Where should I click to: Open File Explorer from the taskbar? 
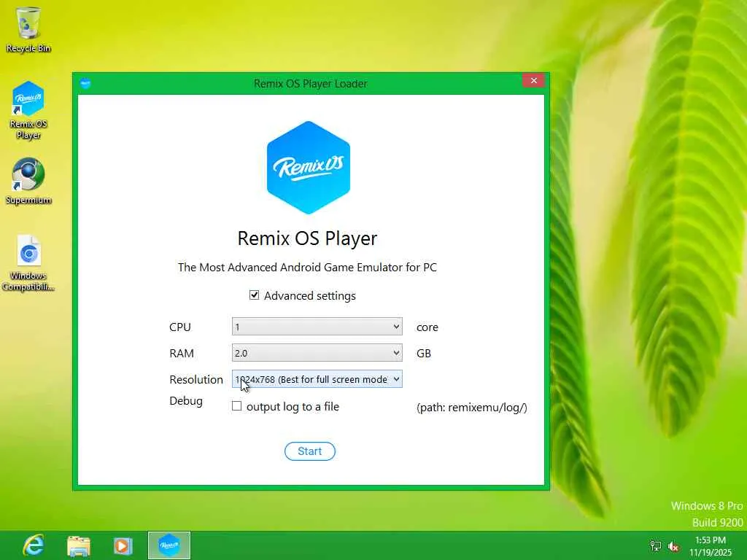coord(79,545)
